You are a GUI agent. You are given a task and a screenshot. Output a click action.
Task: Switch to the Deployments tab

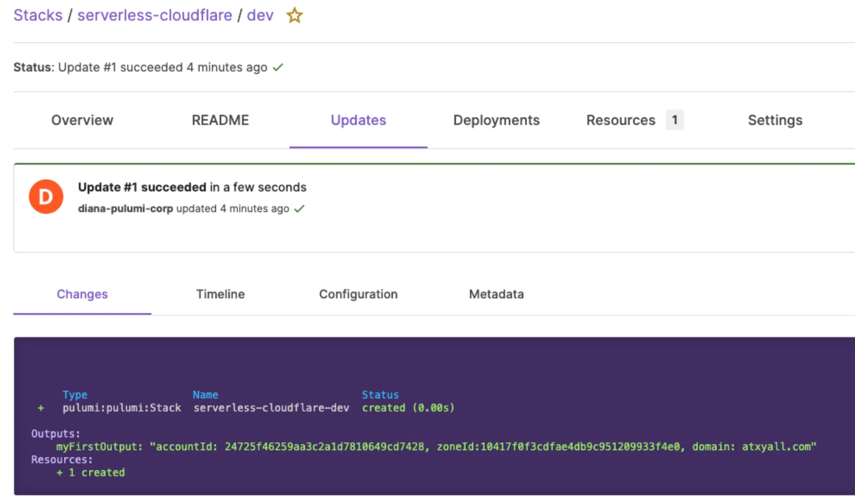496,120
